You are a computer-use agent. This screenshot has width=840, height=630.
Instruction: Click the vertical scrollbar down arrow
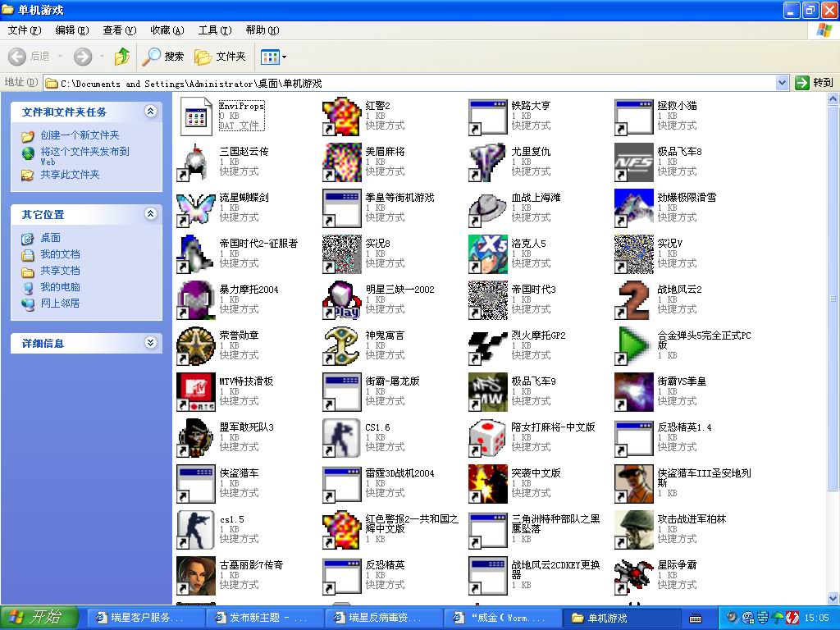pyautogui.click(x=833, y=598)
